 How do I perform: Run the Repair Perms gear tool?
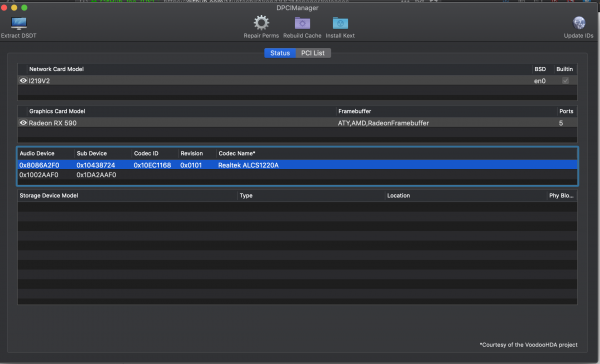coord(261,23)
